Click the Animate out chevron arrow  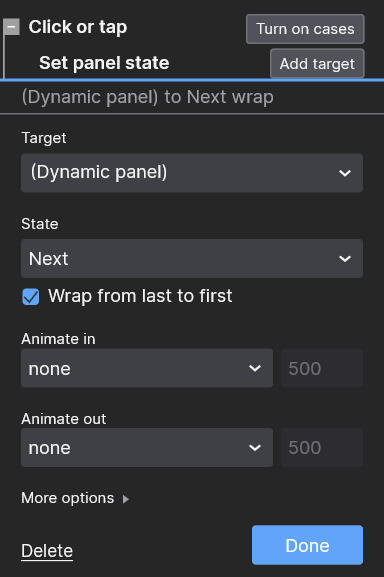click(255, 448)
